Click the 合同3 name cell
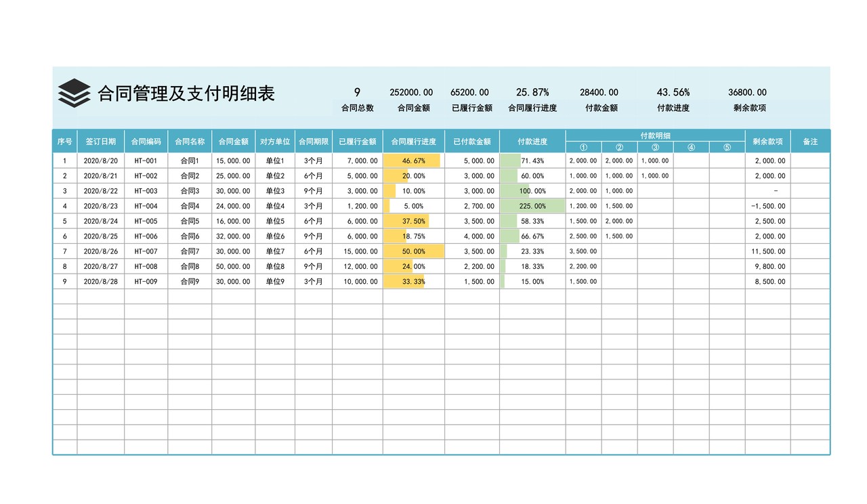The image size is (867, 504). tap(190, 191)
